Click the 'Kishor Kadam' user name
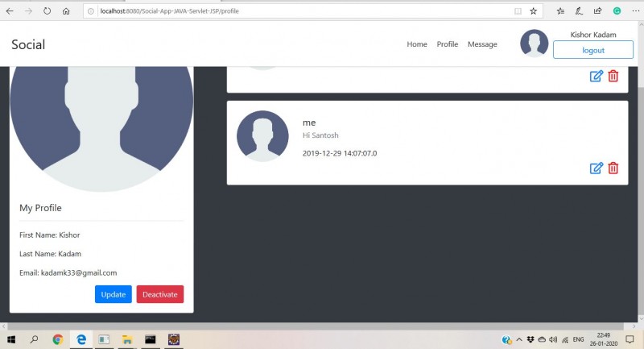The height and width of the screenshot is (349, 644). click(593, 35)
